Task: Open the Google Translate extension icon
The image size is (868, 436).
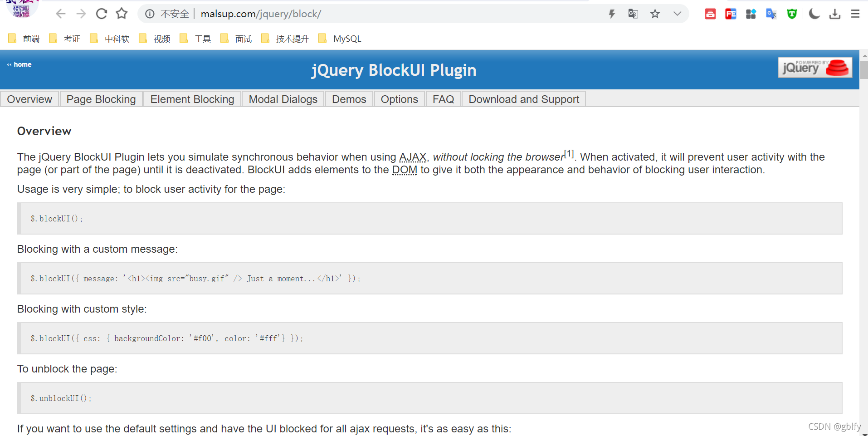Action: [771, 14]
